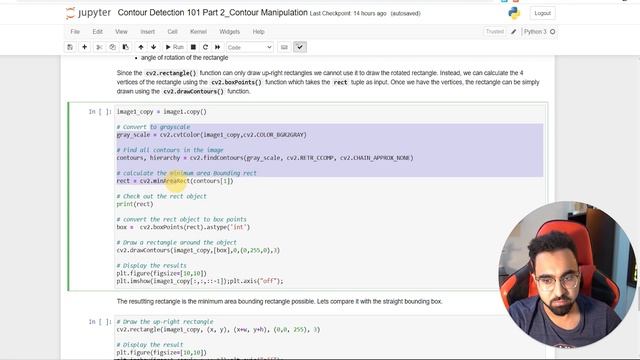Open the Kernel menu
This screenshot has width=640, height=360.
click(198, 31)
